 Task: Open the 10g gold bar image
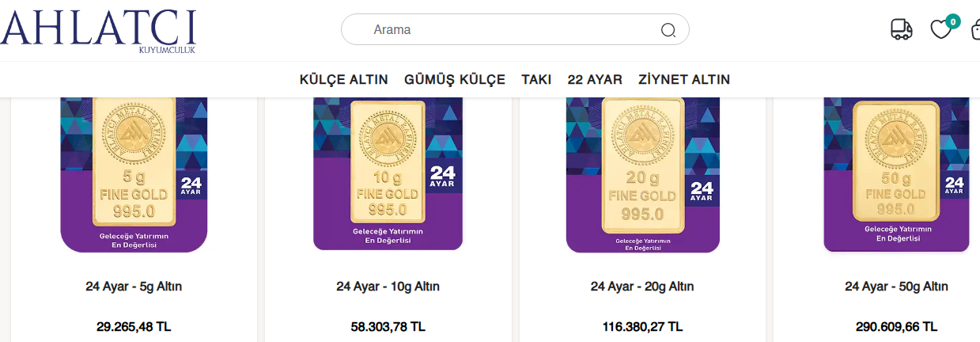(x=388, y=173)
